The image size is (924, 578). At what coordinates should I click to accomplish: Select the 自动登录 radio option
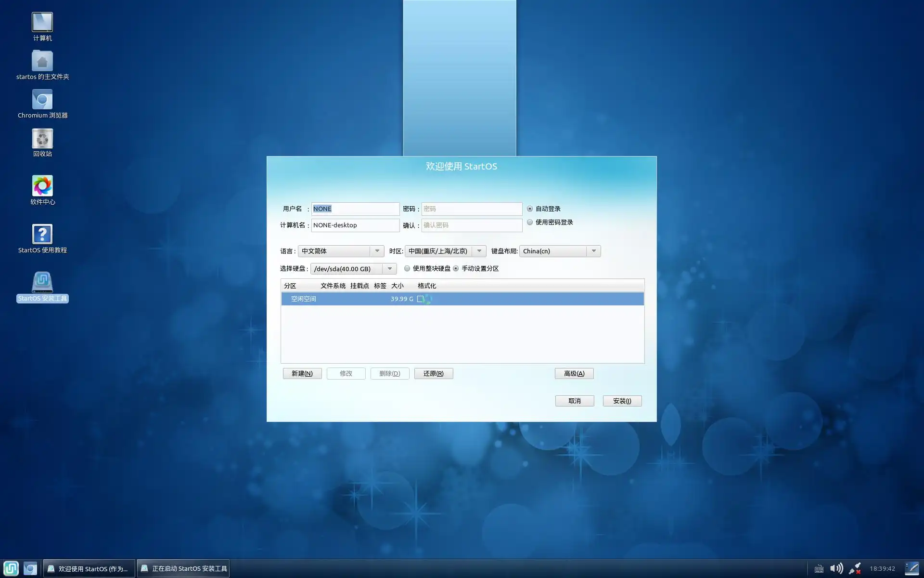click(530, 209)
